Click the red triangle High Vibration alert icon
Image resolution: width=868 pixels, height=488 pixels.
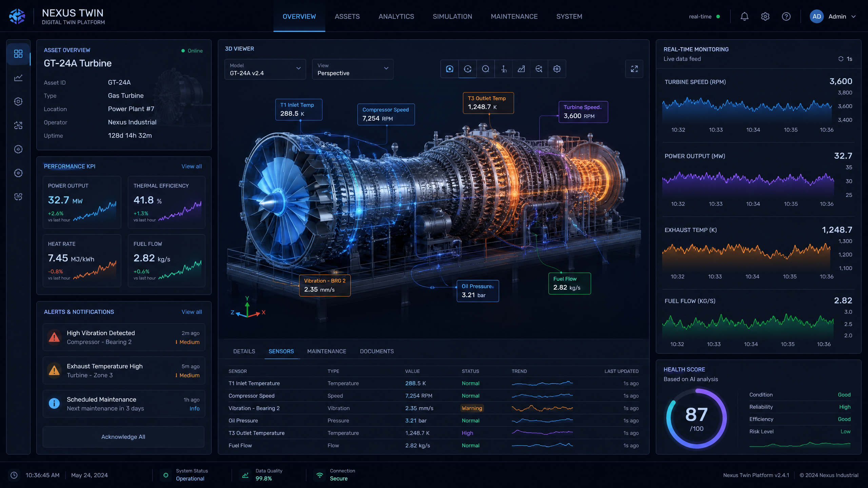point(54,337)
